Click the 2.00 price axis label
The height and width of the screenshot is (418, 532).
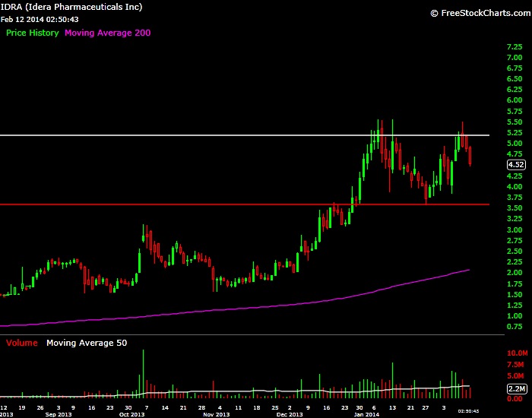(515, 272)
